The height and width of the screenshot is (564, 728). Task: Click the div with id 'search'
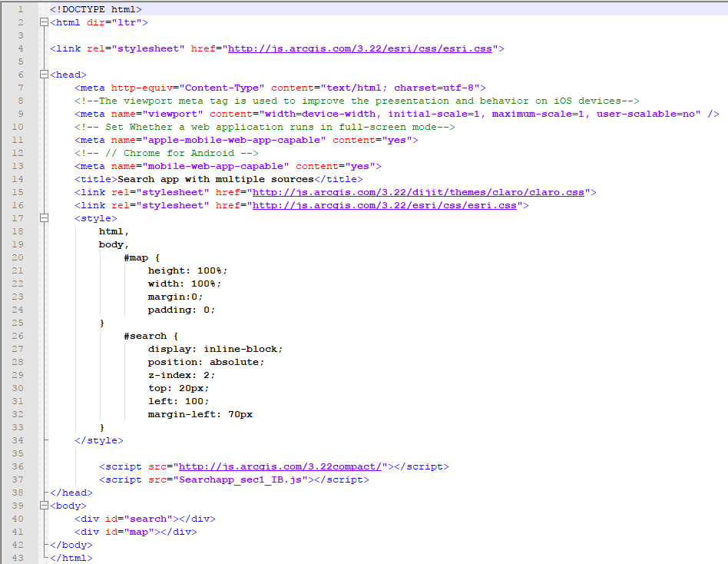click(x=145, y=519)
